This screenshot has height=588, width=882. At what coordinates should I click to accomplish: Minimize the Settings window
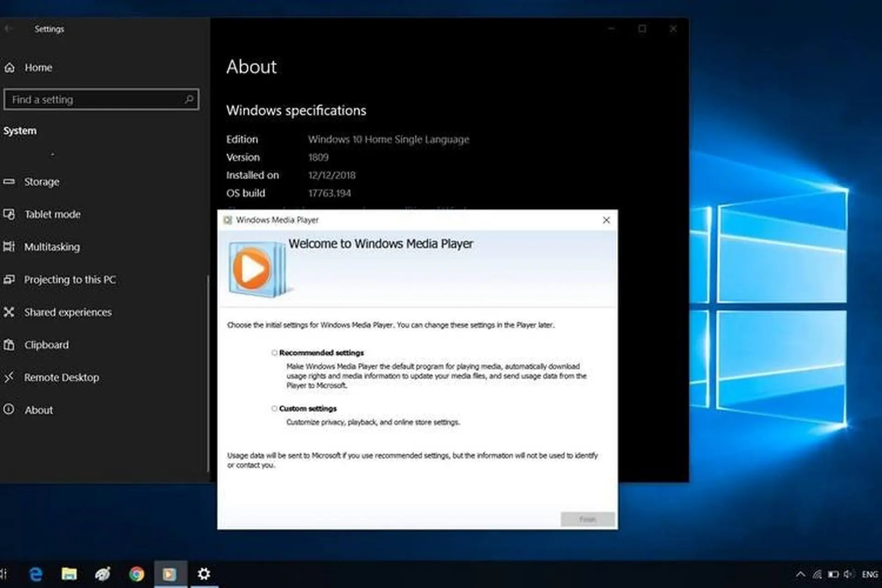pos(611,29)
